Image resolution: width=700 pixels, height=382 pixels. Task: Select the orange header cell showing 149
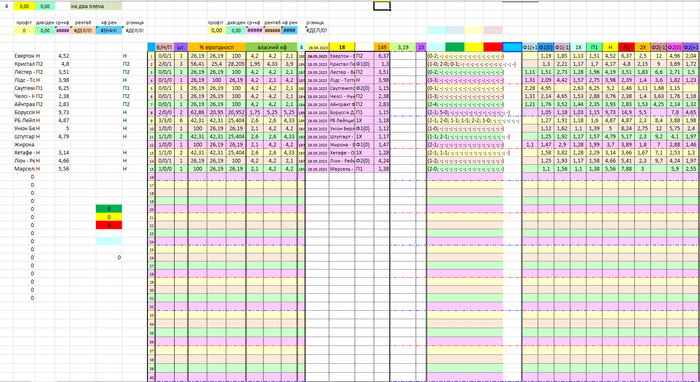click(382, 47)
